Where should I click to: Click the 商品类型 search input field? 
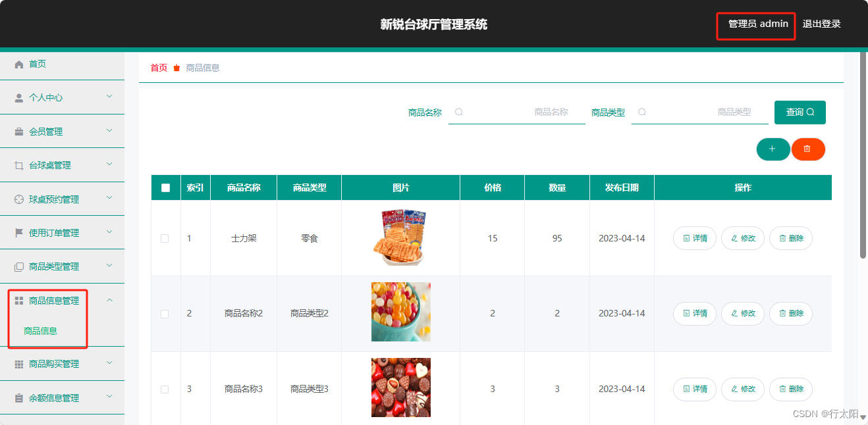point(700,112)
